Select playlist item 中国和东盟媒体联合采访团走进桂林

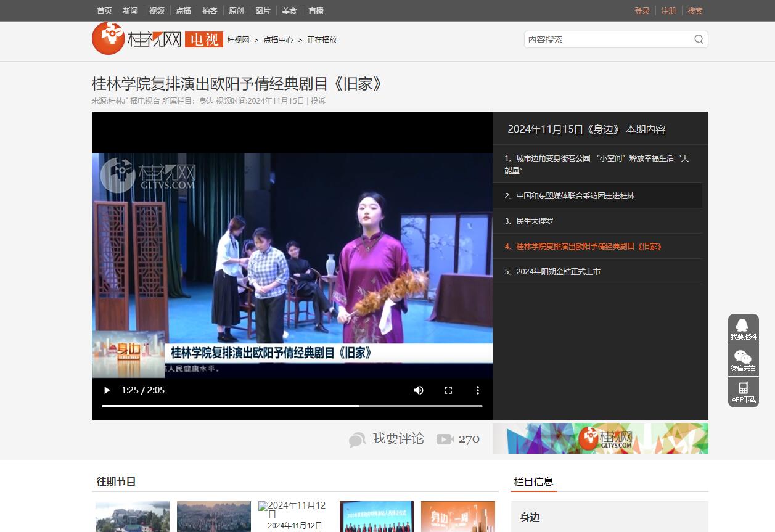point(575,195)
